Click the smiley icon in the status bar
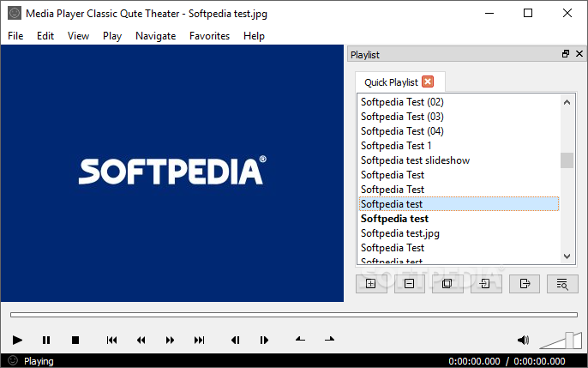Screen dimensions: 588x368 coord(13,360)
